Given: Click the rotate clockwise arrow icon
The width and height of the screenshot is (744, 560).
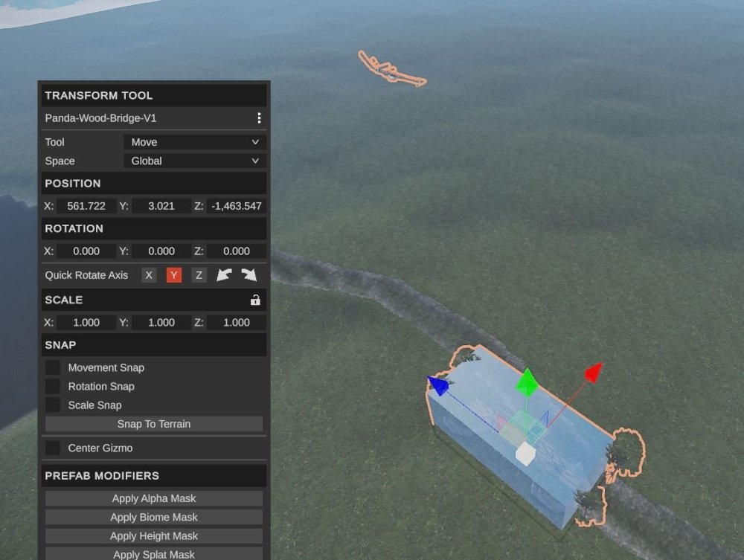Looking at the screenshot, I should pos(248,275).
